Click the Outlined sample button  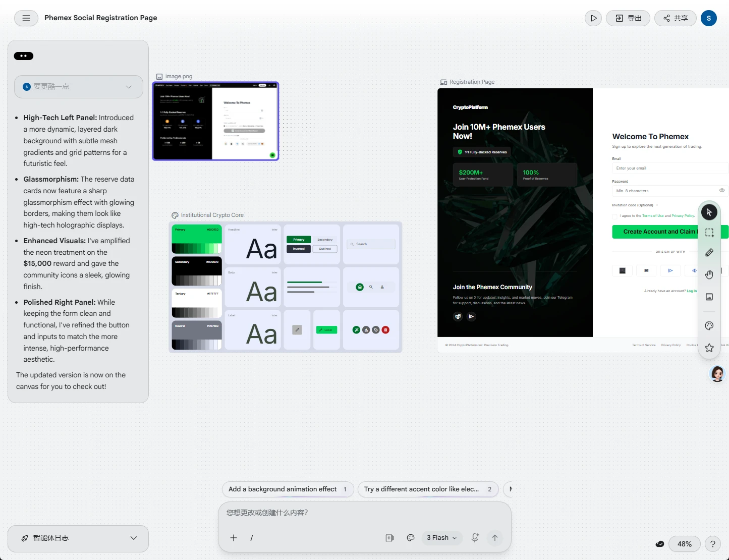(325, 249)
